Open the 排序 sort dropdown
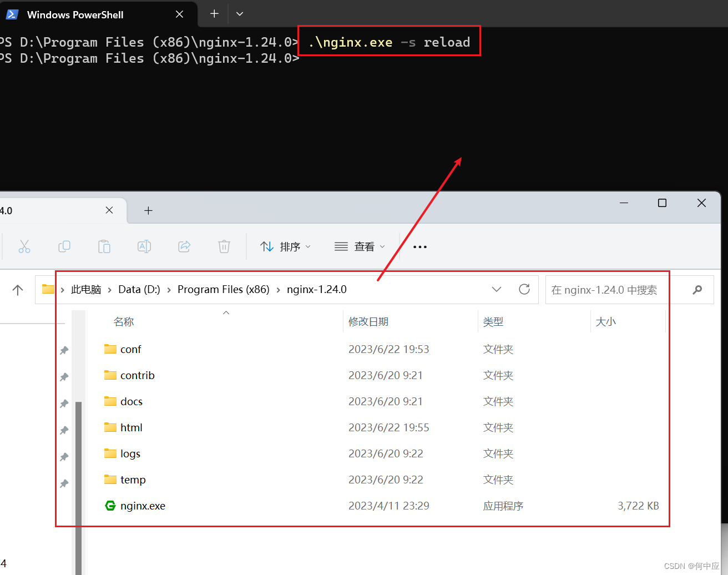The height and width of the screenshot is (575, 728). (285, 246)
